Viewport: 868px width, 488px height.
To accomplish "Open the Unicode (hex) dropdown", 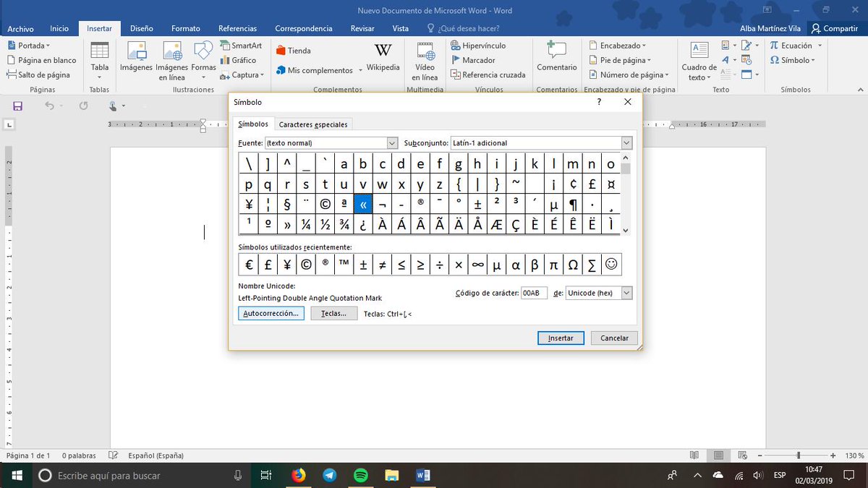I will click(626, 293).
